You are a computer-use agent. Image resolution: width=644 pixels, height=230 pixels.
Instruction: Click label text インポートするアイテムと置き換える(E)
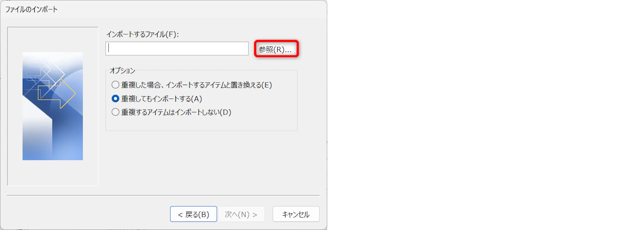pos(219,85)
